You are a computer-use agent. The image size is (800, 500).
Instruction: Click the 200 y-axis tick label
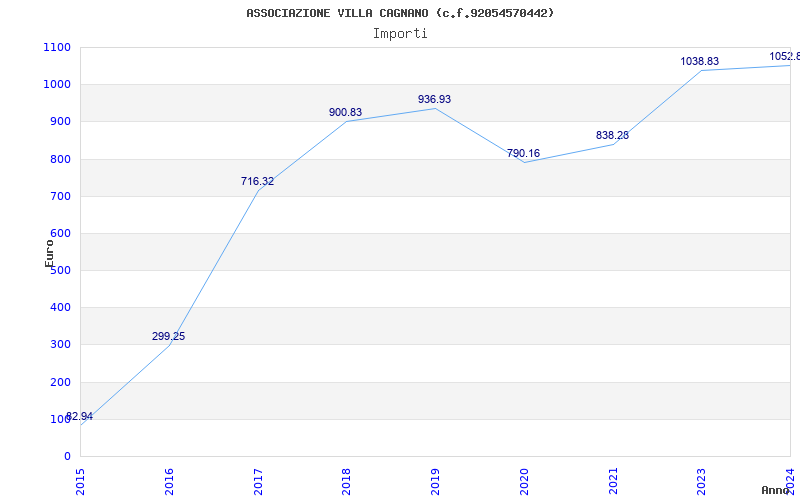click(60, 382)
